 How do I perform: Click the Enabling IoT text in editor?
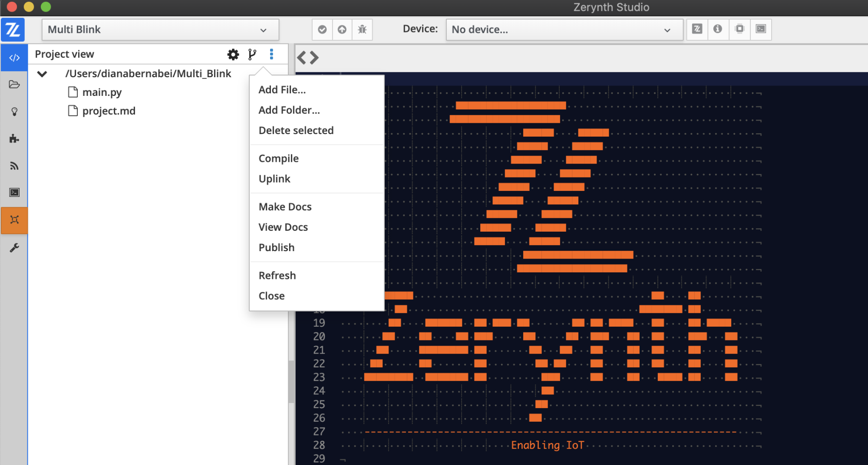[548, 445]
